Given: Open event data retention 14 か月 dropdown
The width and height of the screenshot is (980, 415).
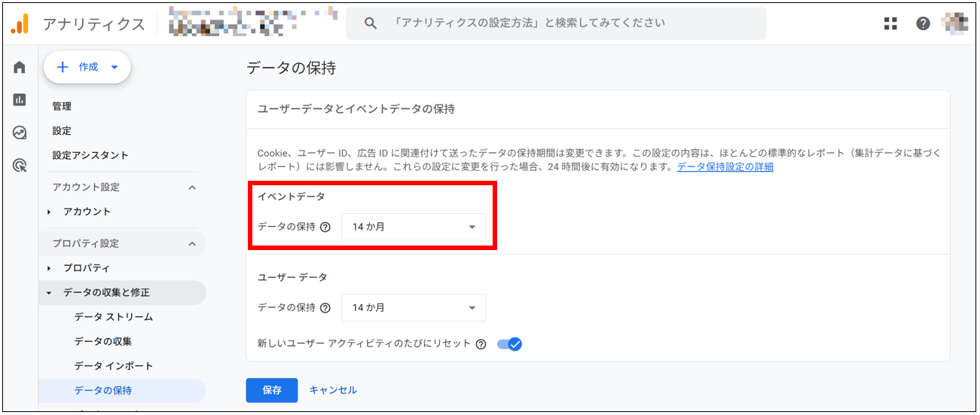Looking at the screenshot, I should tap(414, 227).
